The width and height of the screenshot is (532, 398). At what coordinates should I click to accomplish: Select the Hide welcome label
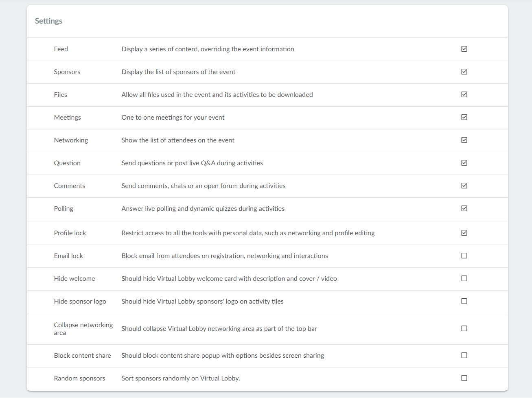click(x=74, y=278)
